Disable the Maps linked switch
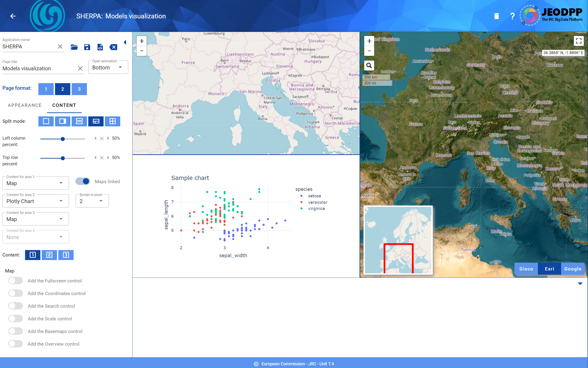This screenshot has width=588, height=368. [x=83, y=181]
